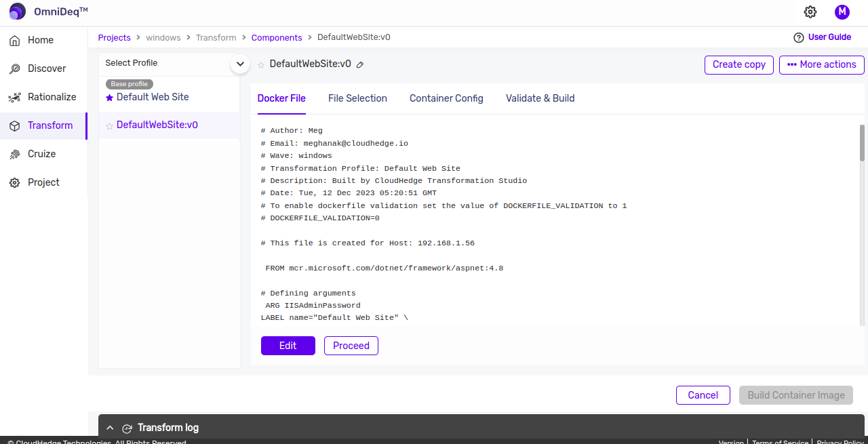868x444 pixels.
Task: Toggle the filled star on Default Web Site profile
Action: (110, 98)
